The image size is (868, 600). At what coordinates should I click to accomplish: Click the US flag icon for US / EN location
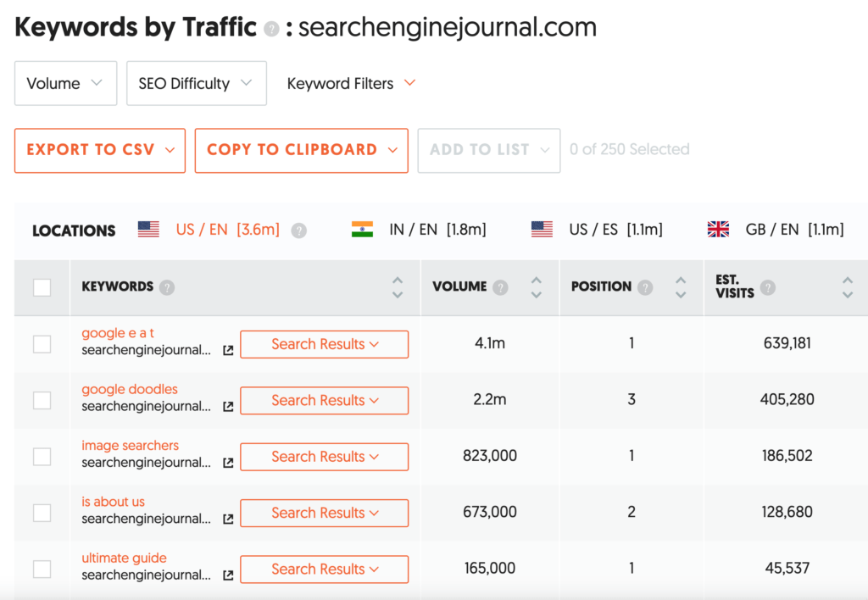click(x=148, y=228)
